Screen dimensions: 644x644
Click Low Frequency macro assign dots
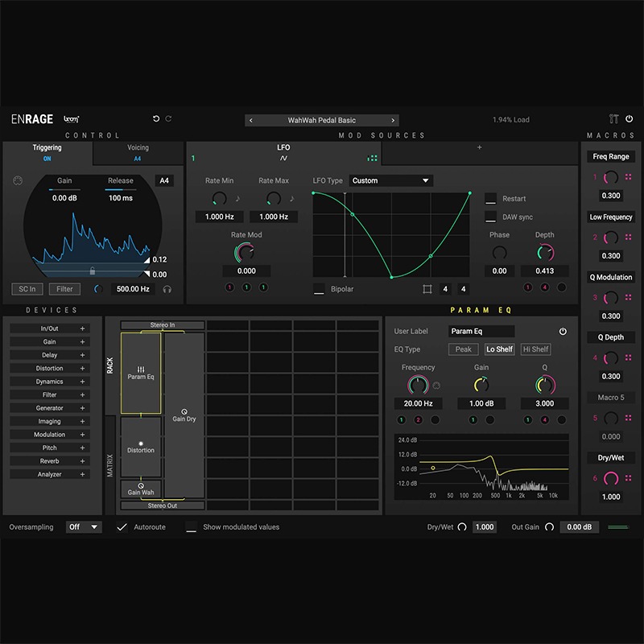point(628,237)
